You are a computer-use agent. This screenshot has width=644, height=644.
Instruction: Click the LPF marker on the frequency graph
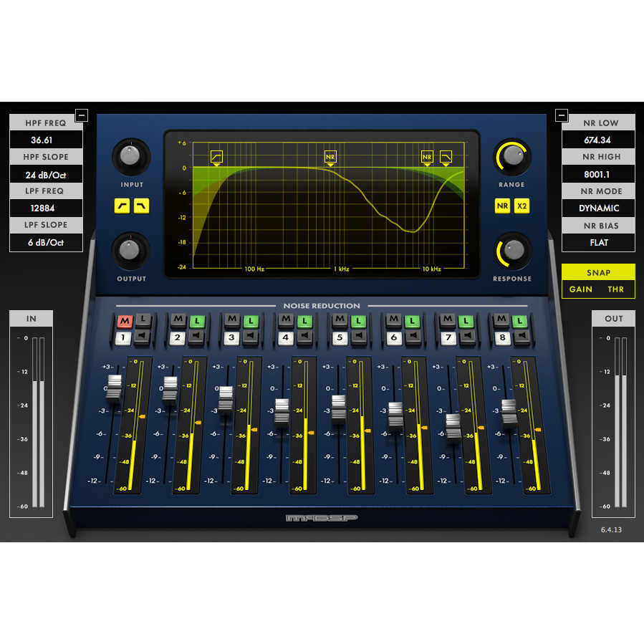(446, 157)
